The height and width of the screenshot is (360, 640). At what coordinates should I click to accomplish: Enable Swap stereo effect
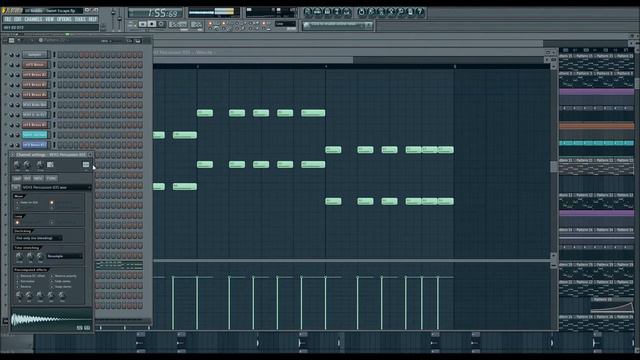pyautogui.click(x=51, y=287)
